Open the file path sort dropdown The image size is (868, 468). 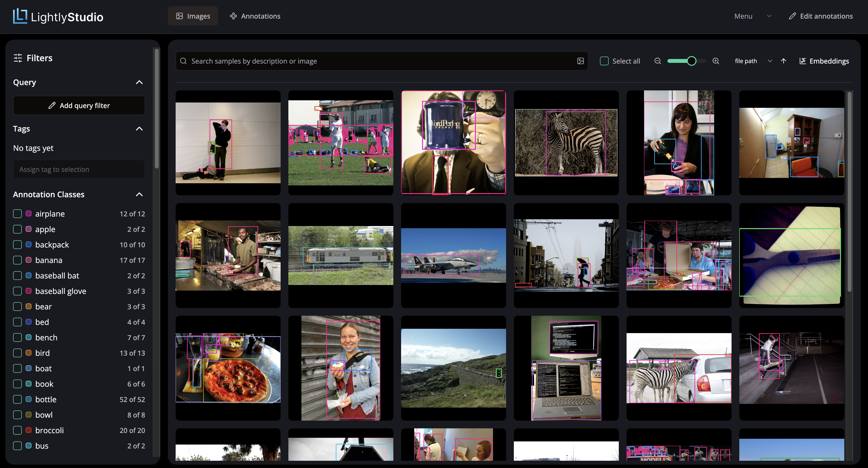coord(753,61)
